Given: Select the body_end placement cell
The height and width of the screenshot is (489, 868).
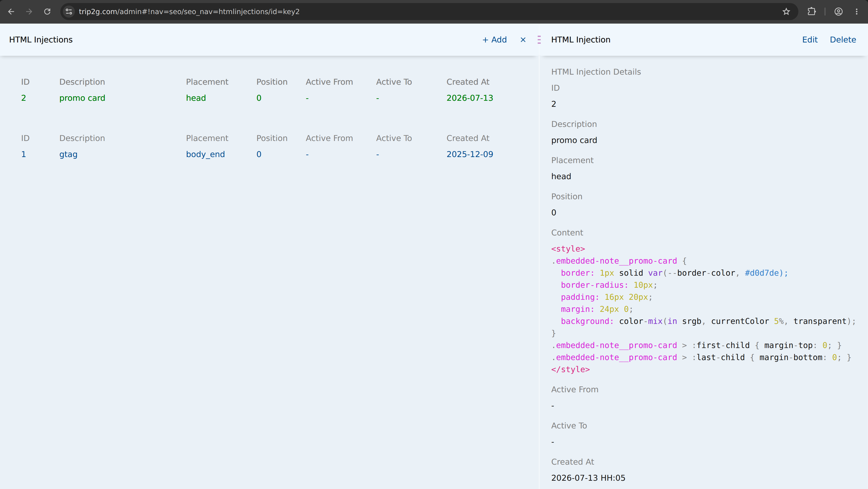Looking at the screenshot, I should click(x=205, y=154).
